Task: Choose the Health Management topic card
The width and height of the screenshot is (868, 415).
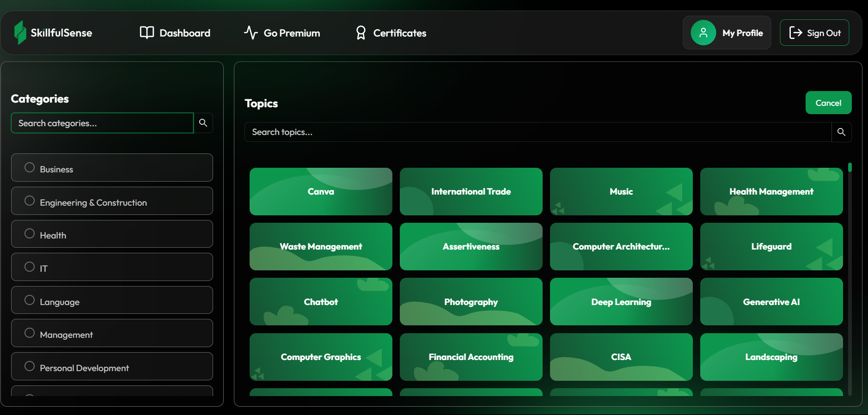Action: pos(771,191)
